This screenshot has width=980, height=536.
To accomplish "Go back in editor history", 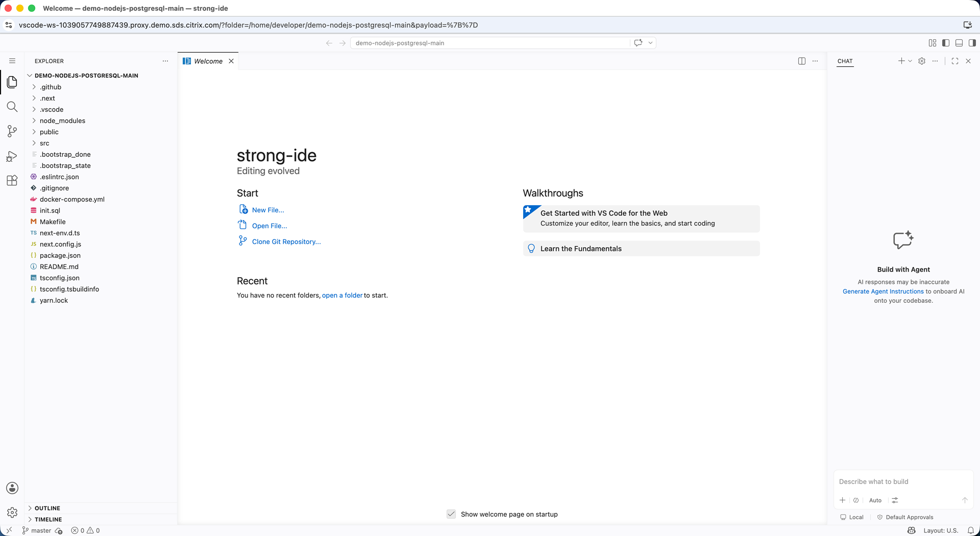I will tap(329, 43).
